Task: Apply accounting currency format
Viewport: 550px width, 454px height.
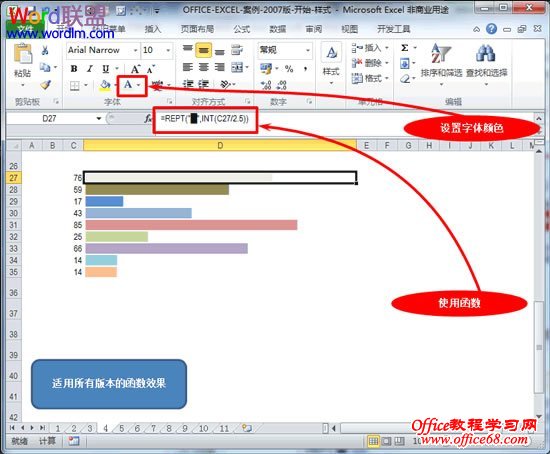Action: [x=266, y=68]
